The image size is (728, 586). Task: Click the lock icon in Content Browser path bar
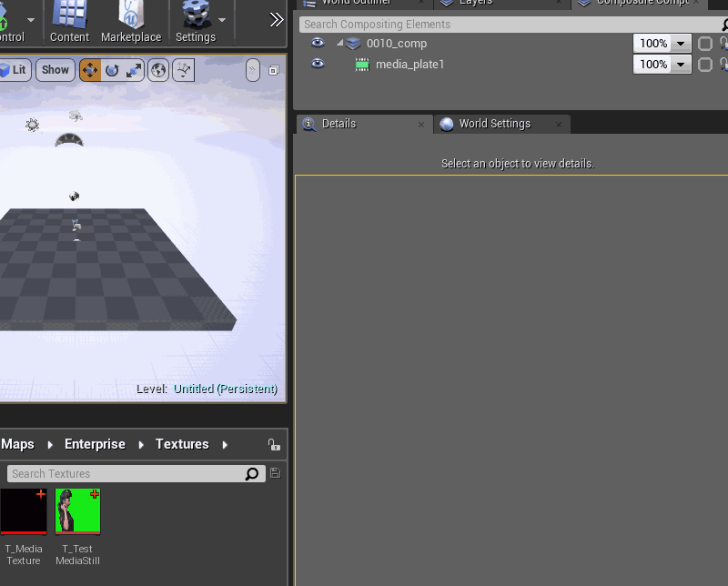click(274, 445)
